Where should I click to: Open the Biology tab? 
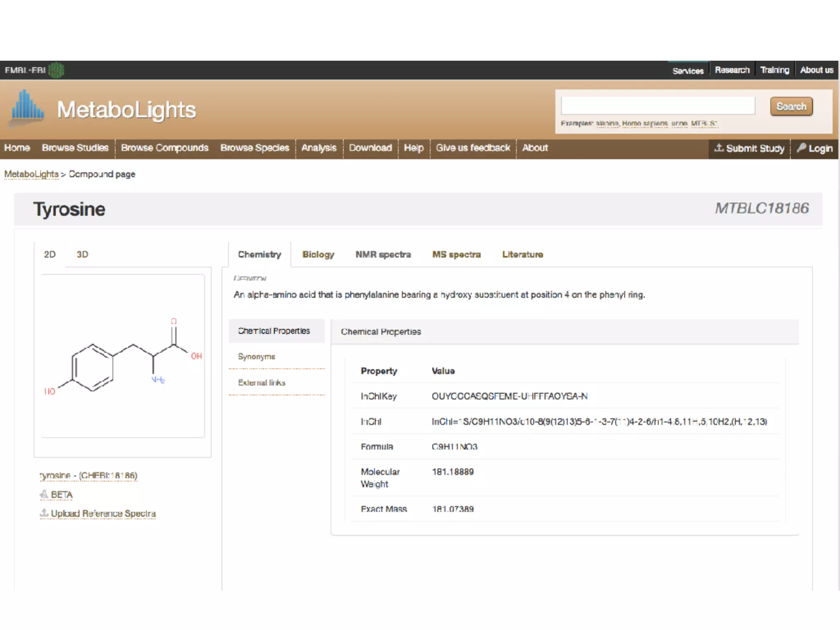[x=318, y=254]
